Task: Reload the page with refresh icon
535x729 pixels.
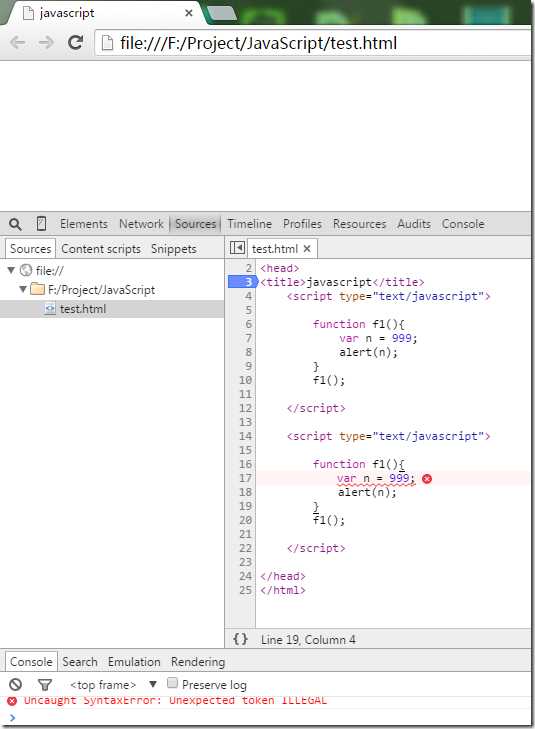Action: pyautogui.click(x=75, y=43)
